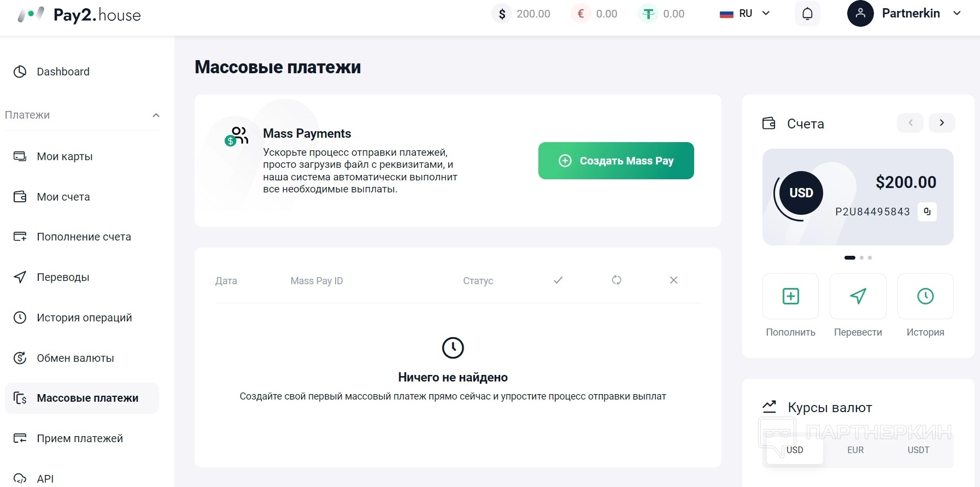980x487 pixels.
Task: Switch to the USDT rates tab
Action: (918, 450)
